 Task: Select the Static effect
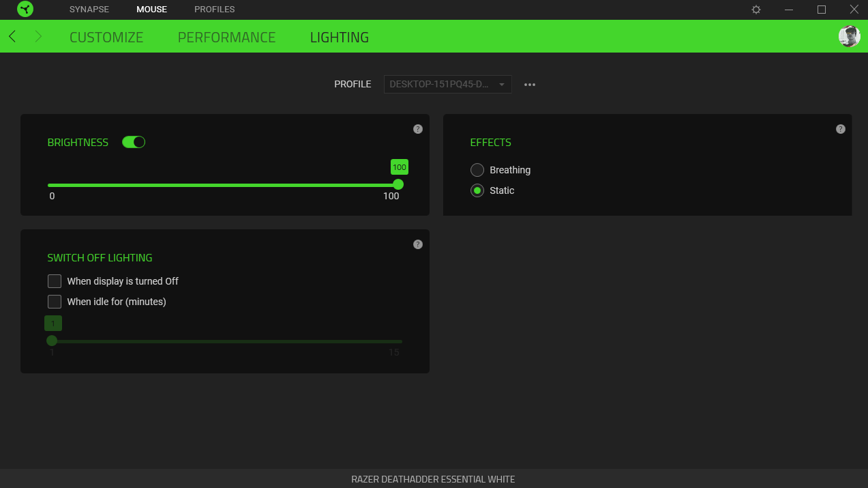coord(477,190)
